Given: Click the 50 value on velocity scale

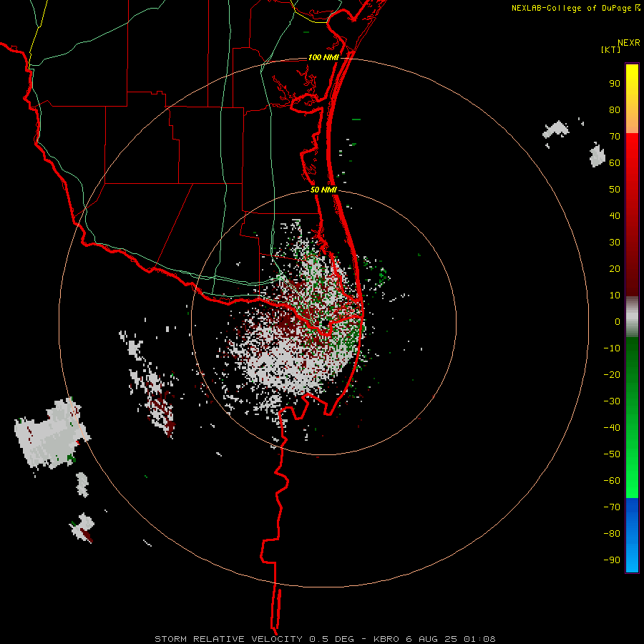Looking at the screenshot, I should coord(615,190).
